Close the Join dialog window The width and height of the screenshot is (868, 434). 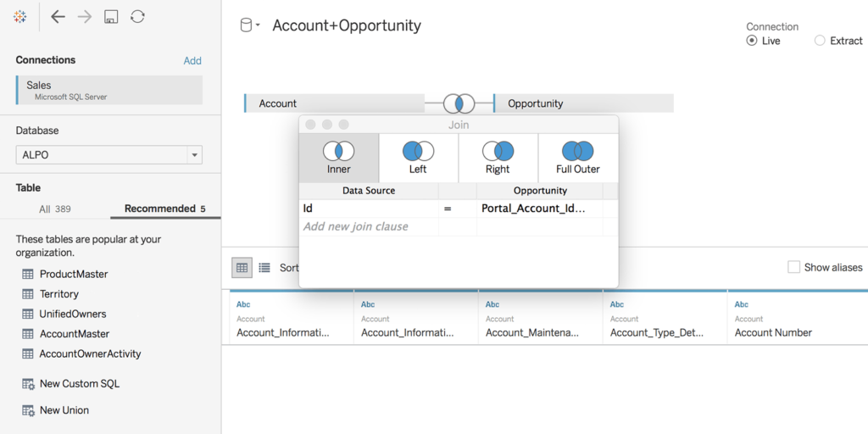[310, 125]
